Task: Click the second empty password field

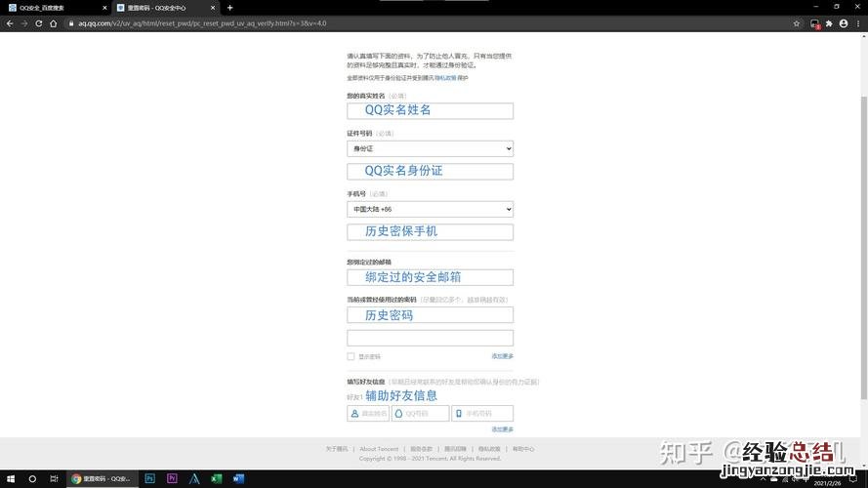Action: (431, 338)
